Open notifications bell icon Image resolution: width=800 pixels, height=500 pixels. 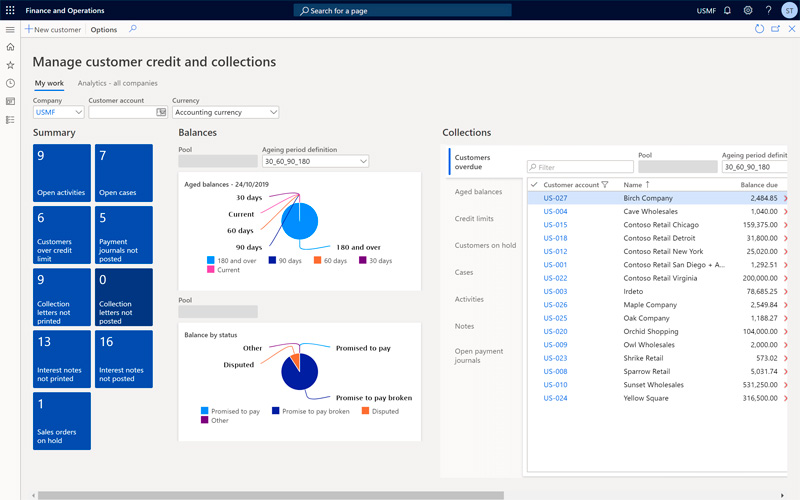[x=728, y=10]
